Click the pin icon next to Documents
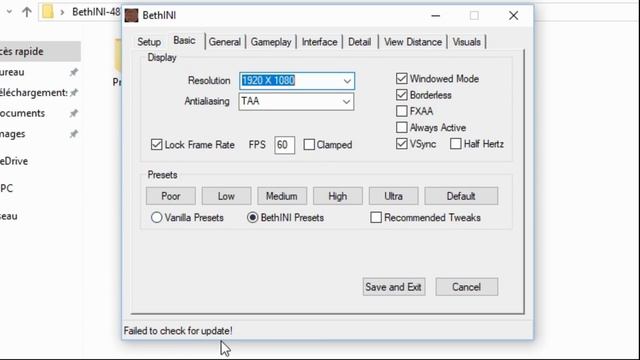 coord(73,113)
